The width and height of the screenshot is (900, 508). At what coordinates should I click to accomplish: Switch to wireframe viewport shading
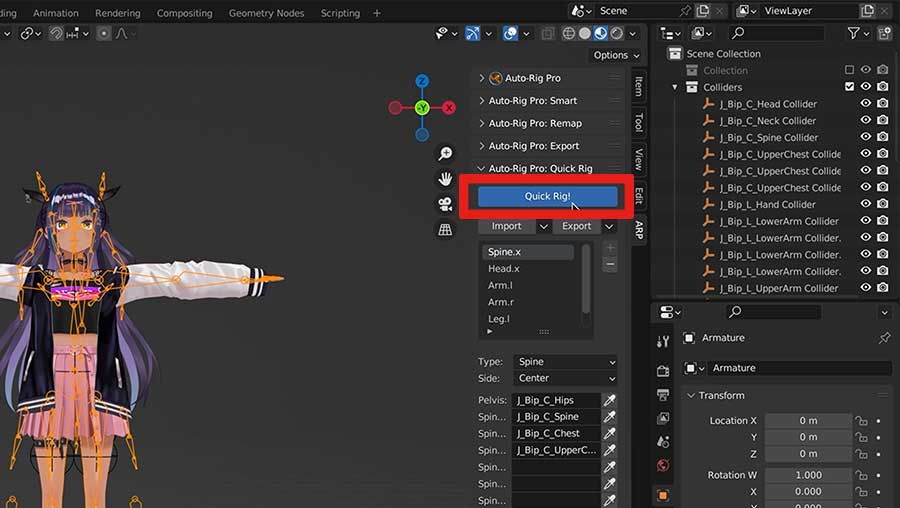569,33
